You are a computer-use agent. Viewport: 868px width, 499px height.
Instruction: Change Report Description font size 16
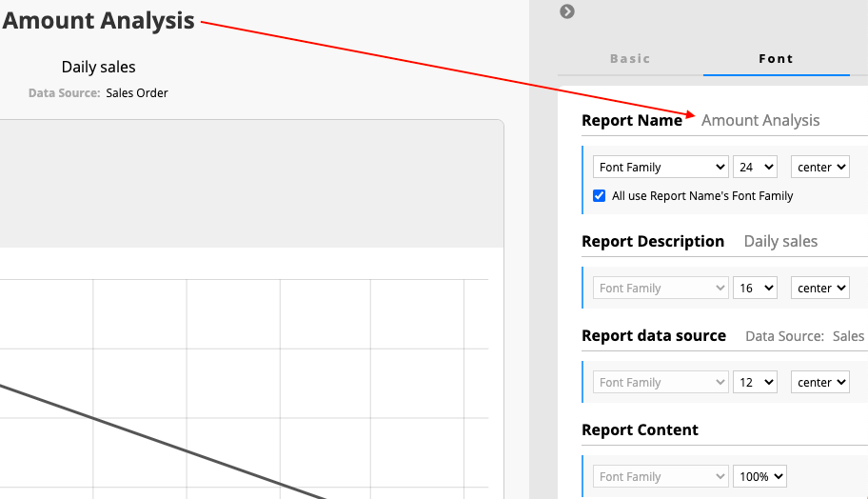pyautogui.click(x=755, y=288)
